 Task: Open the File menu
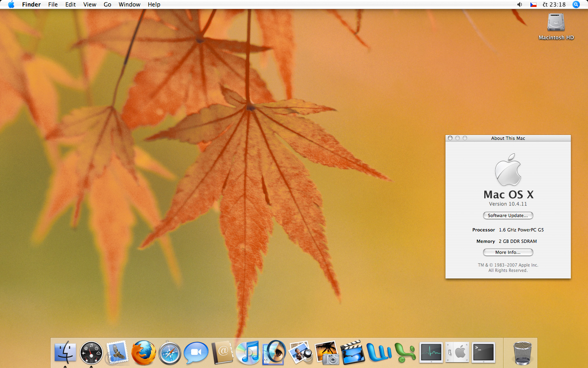point(53,4)
